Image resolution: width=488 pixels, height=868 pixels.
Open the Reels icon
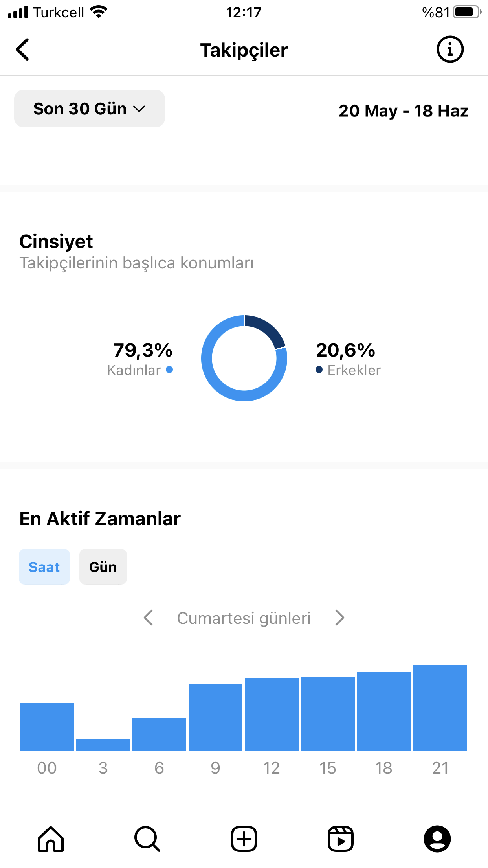pyautogui.click(x=341, y=839)
